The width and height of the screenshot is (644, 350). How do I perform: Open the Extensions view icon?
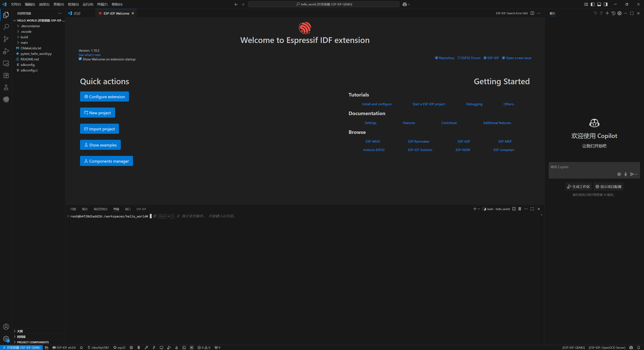pyautogui.click(x=6, y=76)
